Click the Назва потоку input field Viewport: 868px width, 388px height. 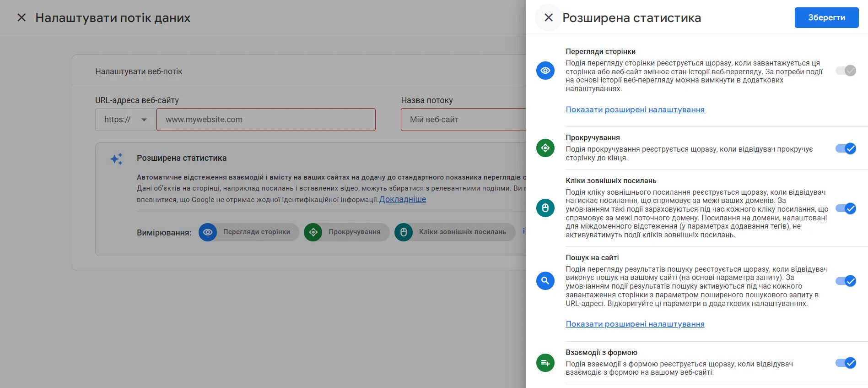[x=463, y=120]
